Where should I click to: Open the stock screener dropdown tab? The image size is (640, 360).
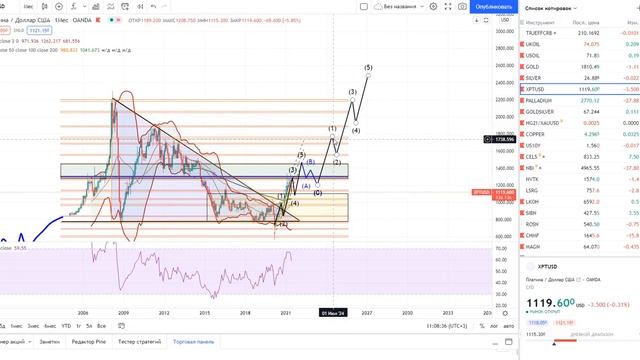16,342
